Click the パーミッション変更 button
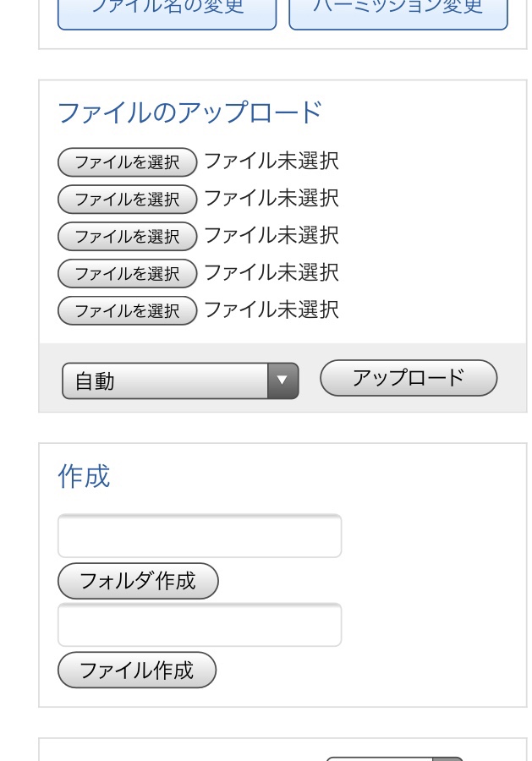The image size is (532, 761). [x=398, y=14]
